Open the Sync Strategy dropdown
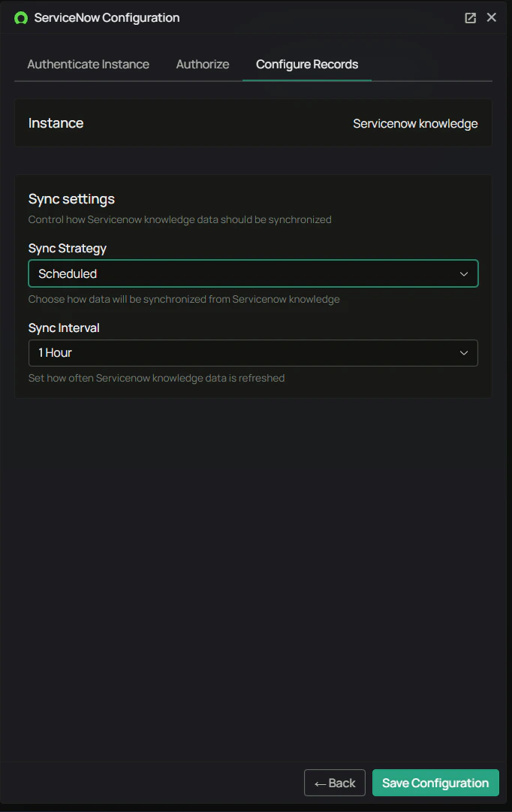The image size is (512, 812). coord(253,273)
